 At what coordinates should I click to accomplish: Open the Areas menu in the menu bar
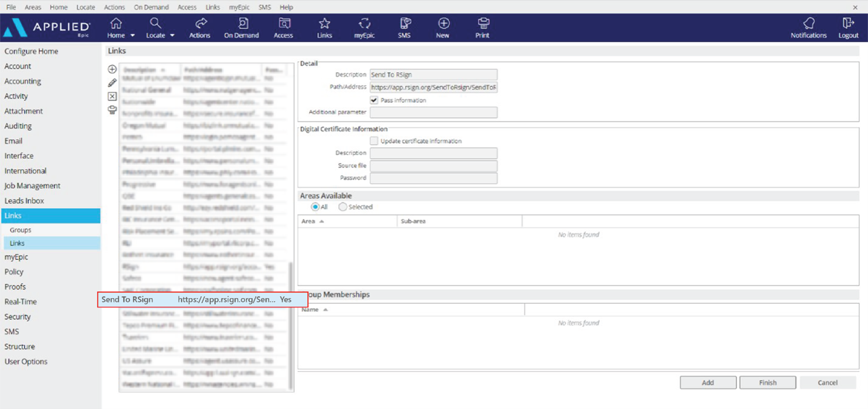click(x=33, y=7)
